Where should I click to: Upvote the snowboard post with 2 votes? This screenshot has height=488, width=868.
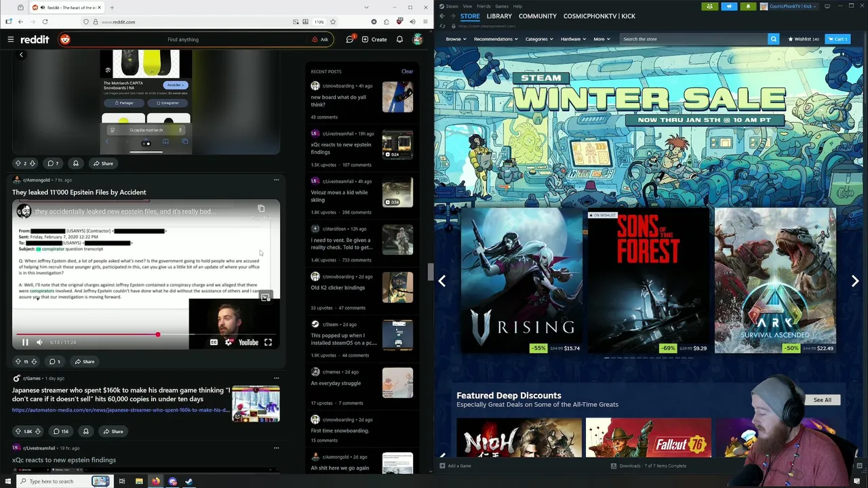tap(18, 163)
